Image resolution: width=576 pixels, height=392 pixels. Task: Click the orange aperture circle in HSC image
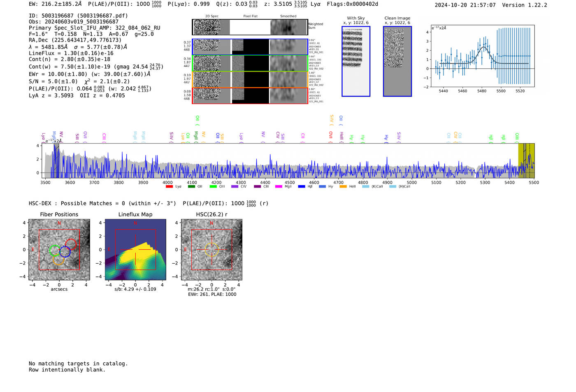point(211,250)
